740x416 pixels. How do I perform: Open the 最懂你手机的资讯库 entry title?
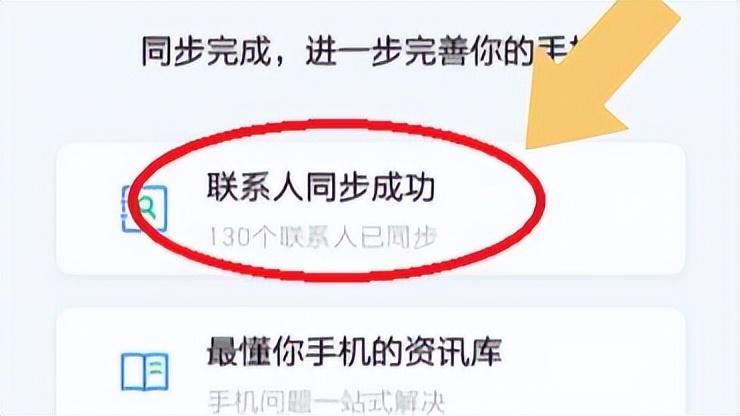[354, 351]
